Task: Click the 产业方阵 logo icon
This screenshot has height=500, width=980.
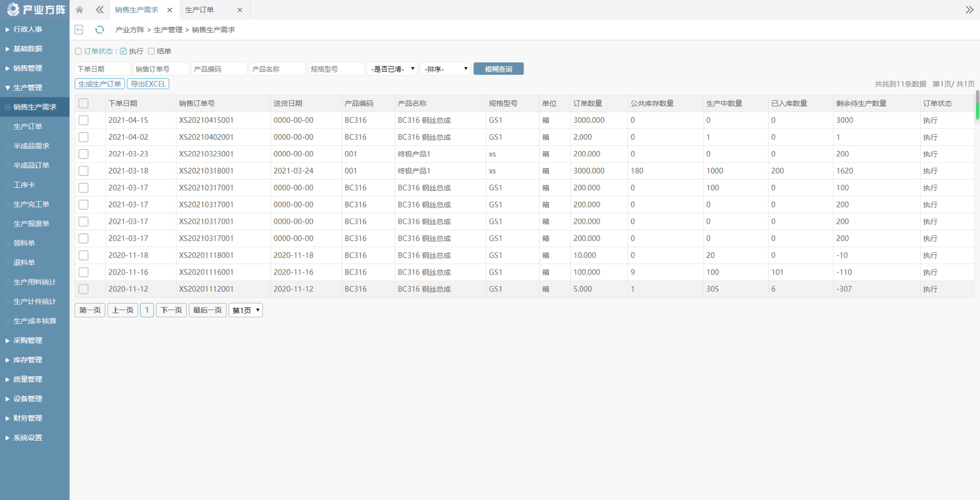Action: tap(13, 10)
